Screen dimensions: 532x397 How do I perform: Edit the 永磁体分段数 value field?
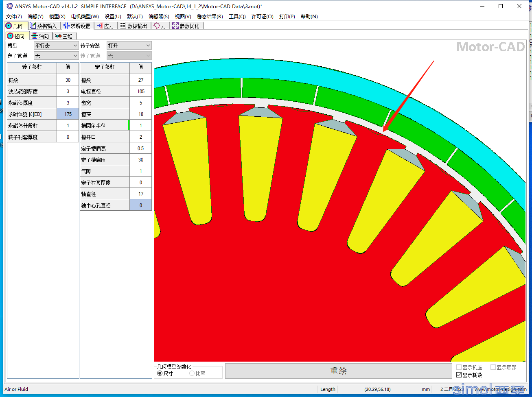[68, 126]
